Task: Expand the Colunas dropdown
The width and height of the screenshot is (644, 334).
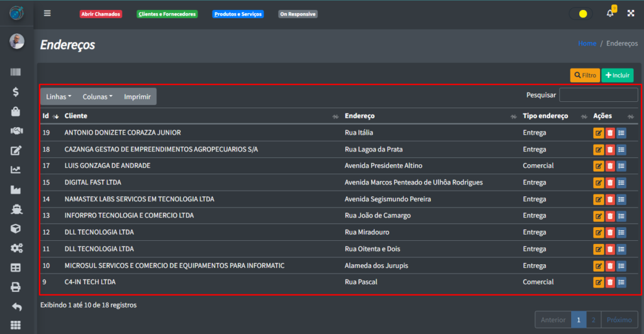Action: 97,97
